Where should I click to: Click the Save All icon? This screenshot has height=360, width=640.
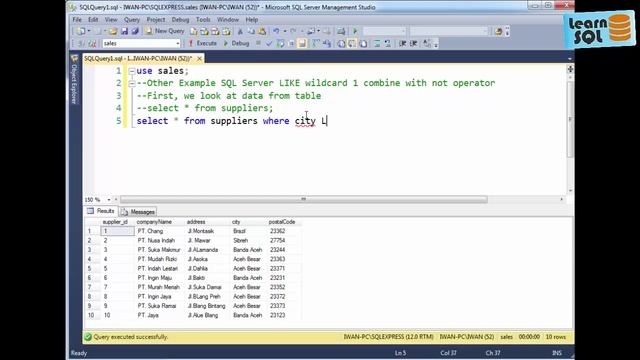coord(135,31)
